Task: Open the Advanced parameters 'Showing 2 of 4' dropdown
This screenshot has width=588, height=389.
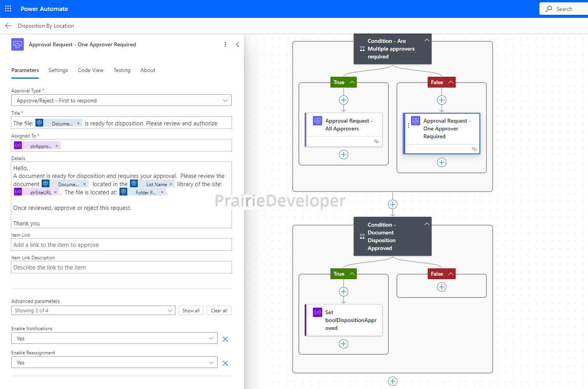Action: [x=93, y=311]
